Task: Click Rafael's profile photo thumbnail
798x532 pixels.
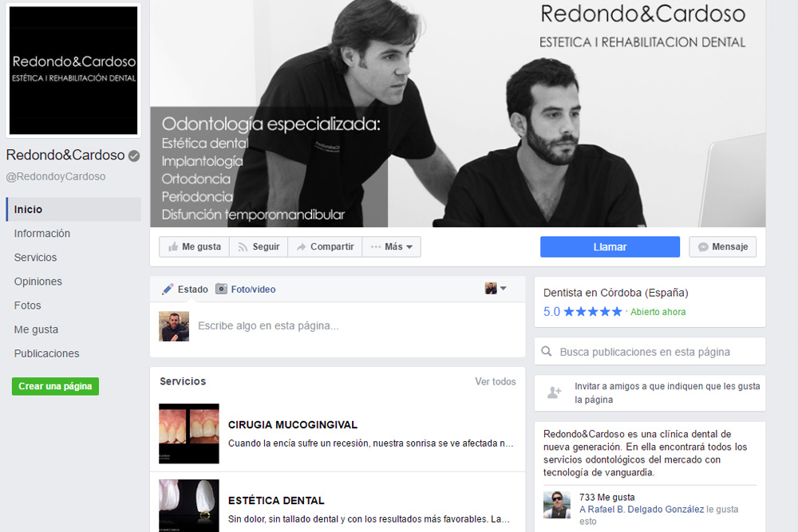Action: tap(557, 505)
